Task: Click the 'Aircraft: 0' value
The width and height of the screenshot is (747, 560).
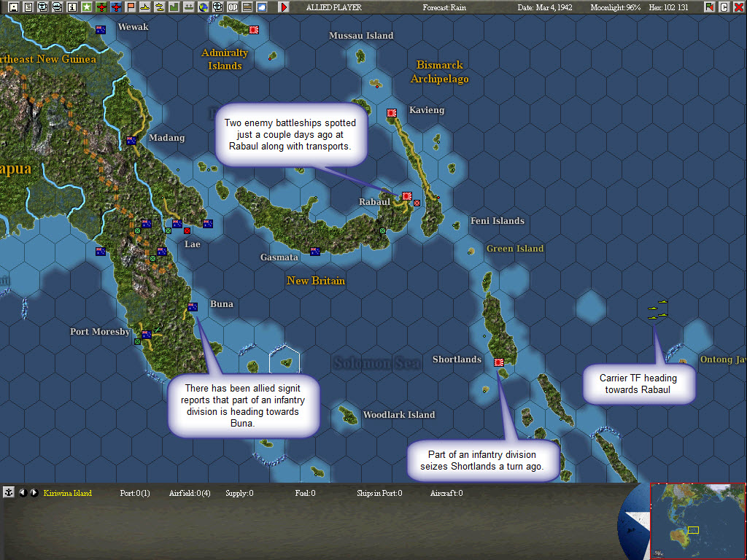Action: pyautogui.click(x=446, y=493)
